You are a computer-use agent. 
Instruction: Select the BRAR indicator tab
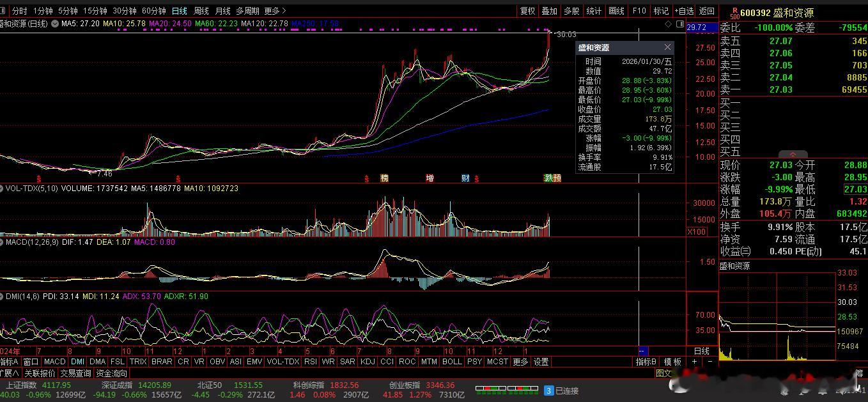[162, 362]
